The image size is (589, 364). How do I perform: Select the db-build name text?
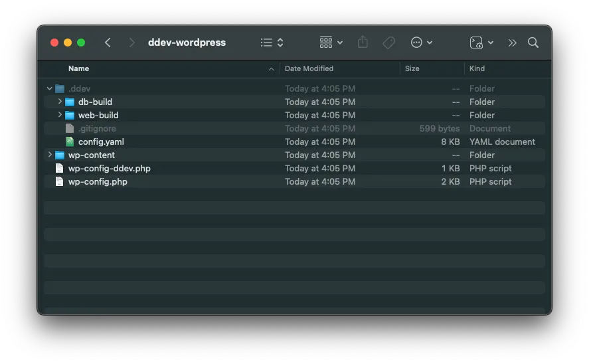(95, 102)
